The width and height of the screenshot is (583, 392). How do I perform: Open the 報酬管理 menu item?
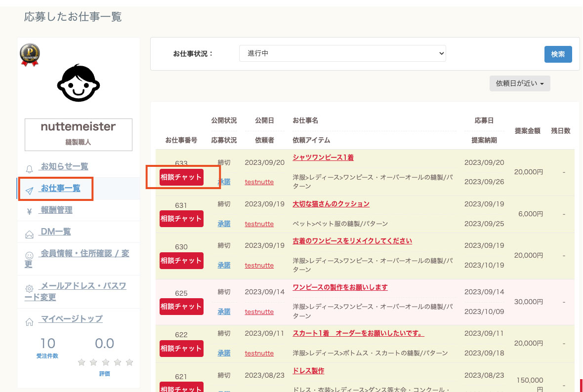click(56, 210)
